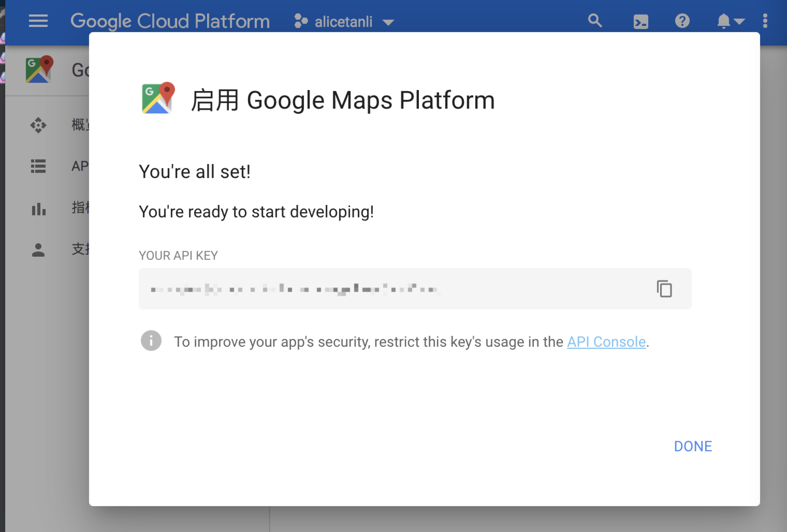
Task: Click the search icon in toolbar
Action: (x=595, y=21)
